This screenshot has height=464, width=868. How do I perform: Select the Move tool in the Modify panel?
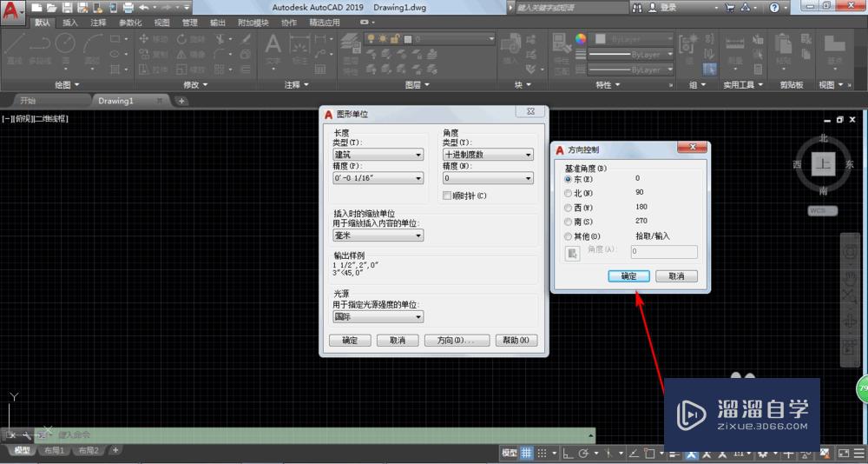154,39
